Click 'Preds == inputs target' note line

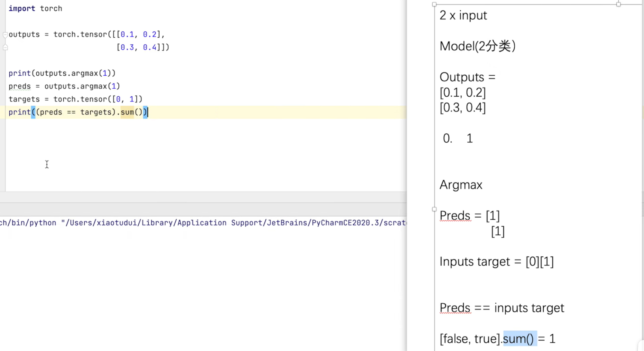click(x=501, y=308)
